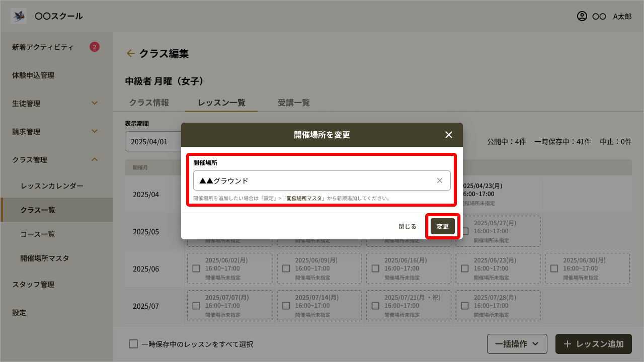This screenshot has height=362, width=644.
Task: Expand the 生徒管理 sidebar section
Action: pyautogui.click(x=95, y=104)
